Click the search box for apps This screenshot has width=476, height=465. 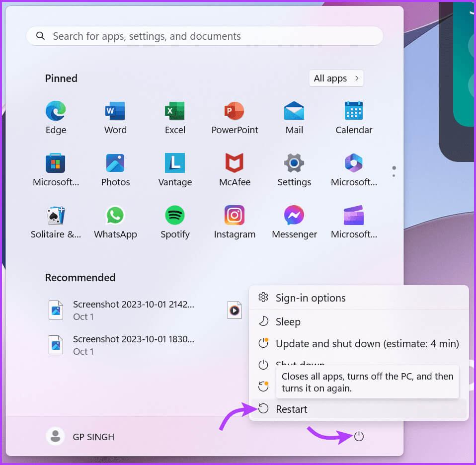205,36
